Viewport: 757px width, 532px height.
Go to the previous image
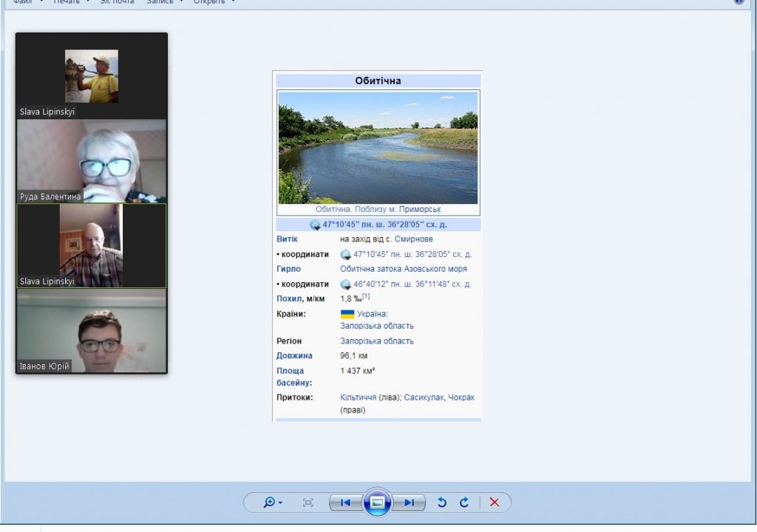pyautogui.click(x=346, y=502)
